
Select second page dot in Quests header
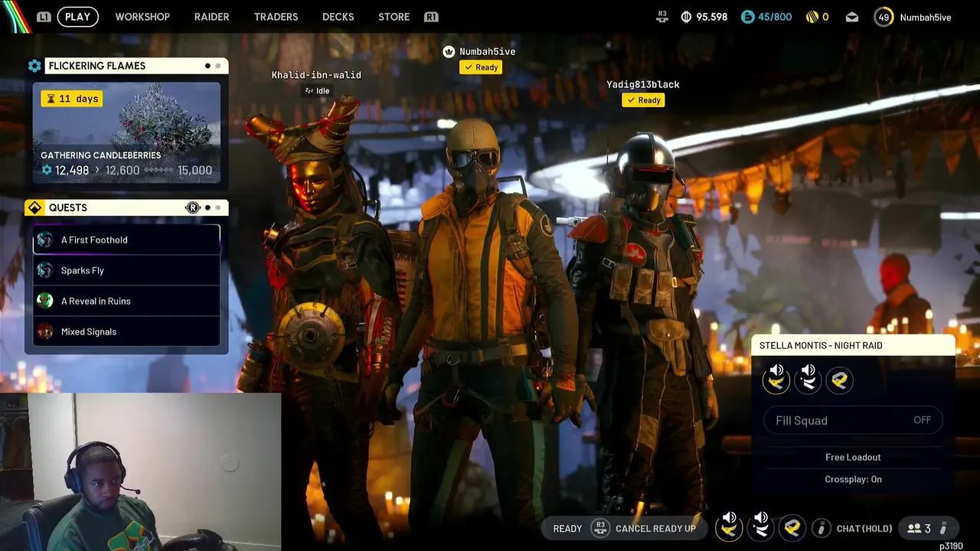[x=217, y=207]
